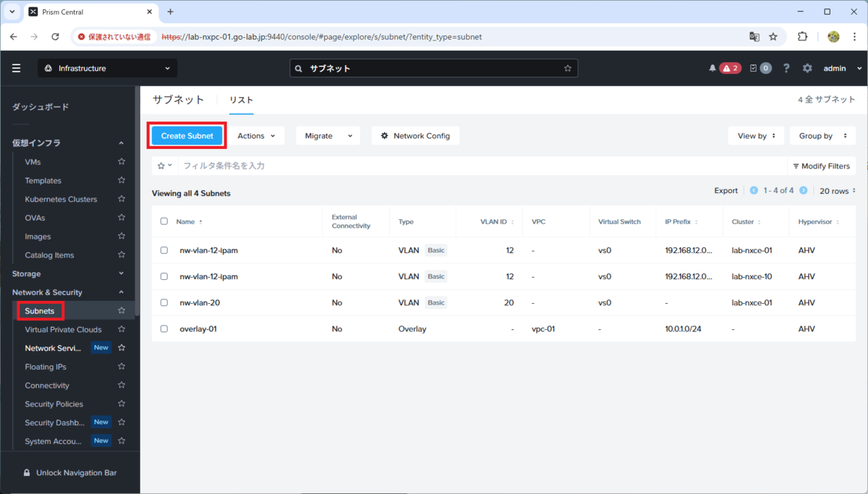Click Modify Filters
The image size is (868, 494).
[x=821, y=166]
